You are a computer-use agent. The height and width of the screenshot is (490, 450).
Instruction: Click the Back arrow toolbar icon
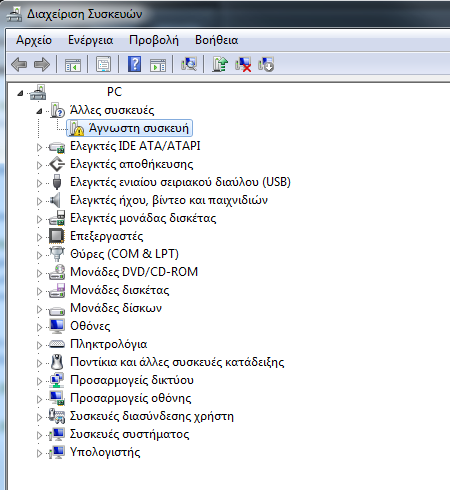click(19, 64)
